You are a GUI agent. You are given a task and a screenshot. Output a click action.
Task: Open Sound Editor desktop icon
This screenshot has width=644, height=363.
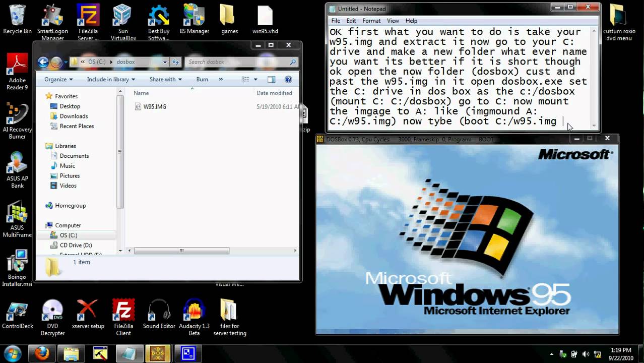[159, 315]
